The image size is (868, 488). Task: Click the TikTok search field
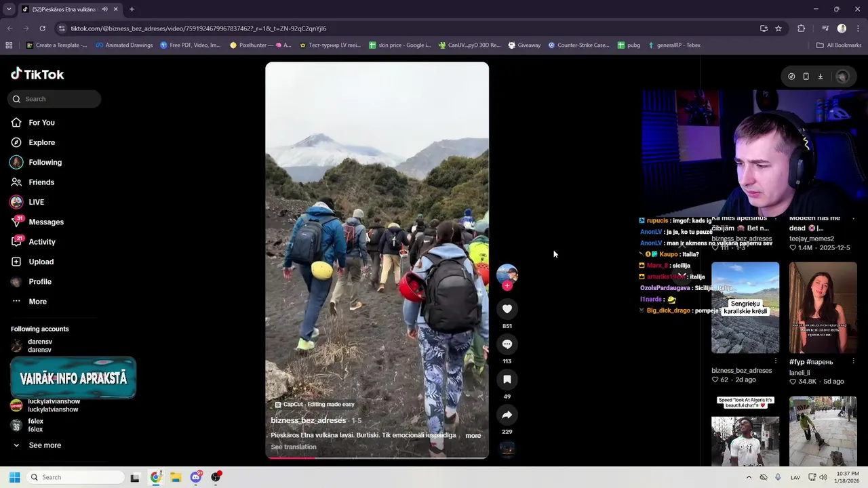tap(54, 99)
